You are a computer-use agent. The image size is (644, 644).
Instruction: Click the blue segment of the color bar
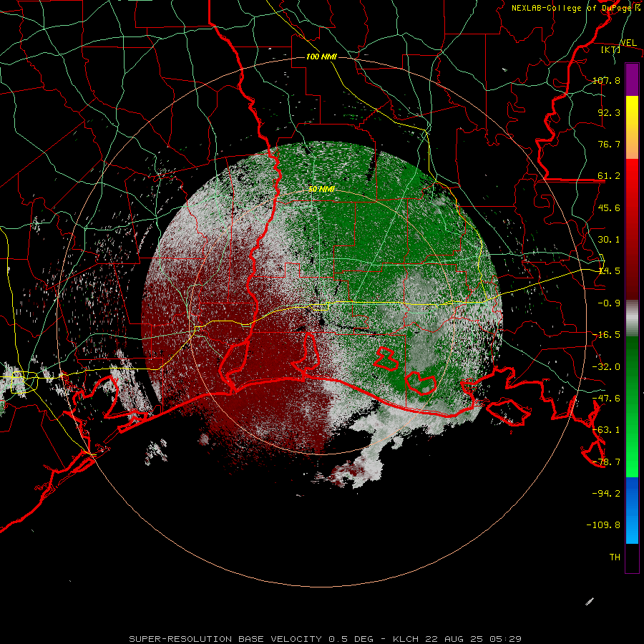(x=632, y=510)
